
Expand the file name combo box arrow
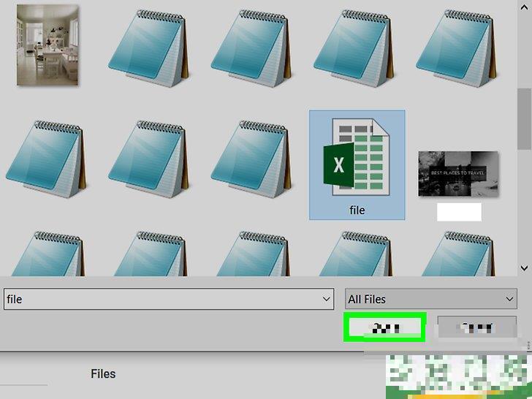click(326, 299)
